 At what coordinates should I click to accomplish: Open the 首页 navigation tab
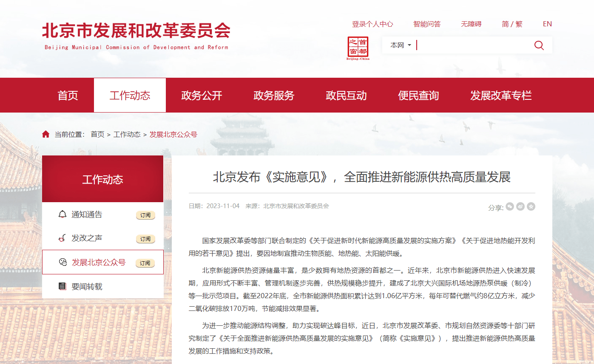click(68, 95)
